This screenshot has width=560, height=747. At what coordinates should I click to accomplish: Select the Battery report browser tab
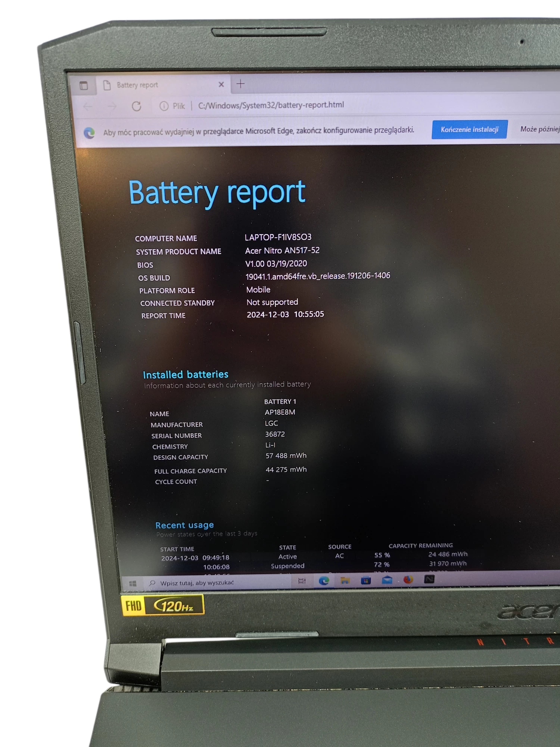tap(163, 85)
